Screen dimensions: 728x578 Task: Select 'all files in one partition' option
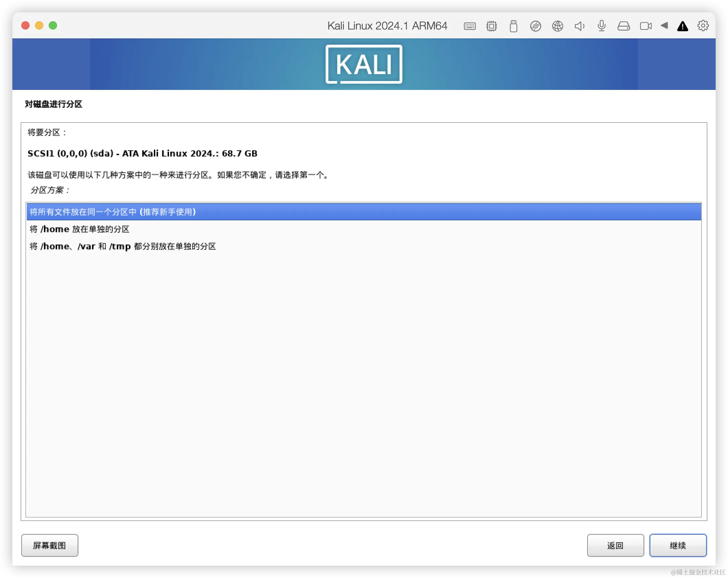(x=113, y=212)
